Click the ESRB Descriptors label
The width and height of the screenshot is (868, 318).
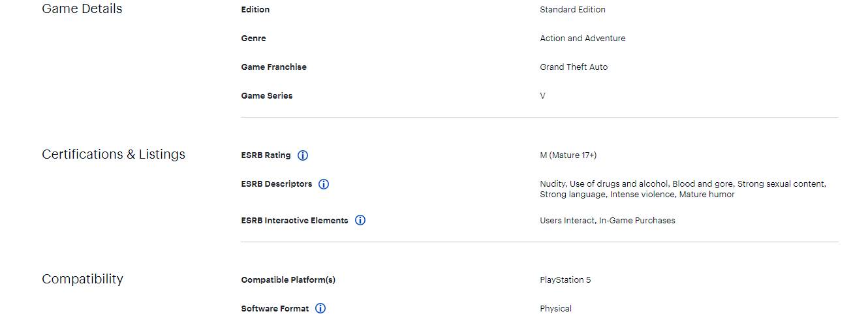(277, 184)
